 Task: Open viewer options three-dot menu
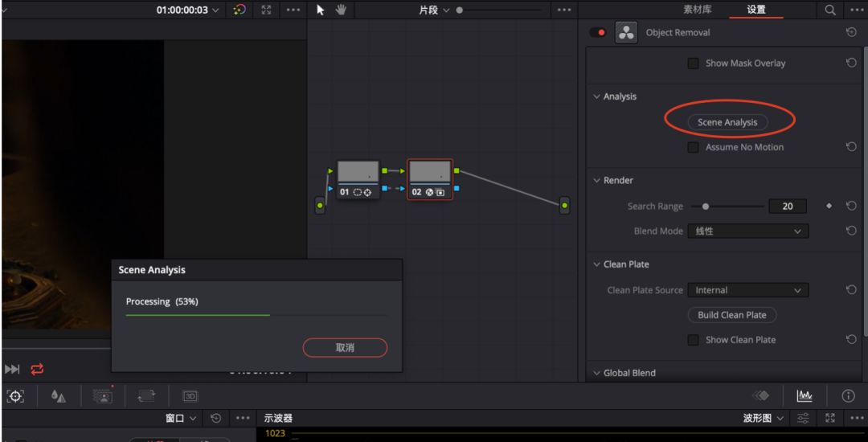[293, 10]
